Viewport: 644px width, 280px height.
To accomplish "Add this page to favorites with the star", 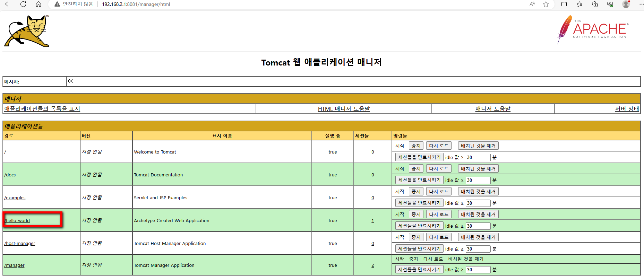I will coord(546,4).
